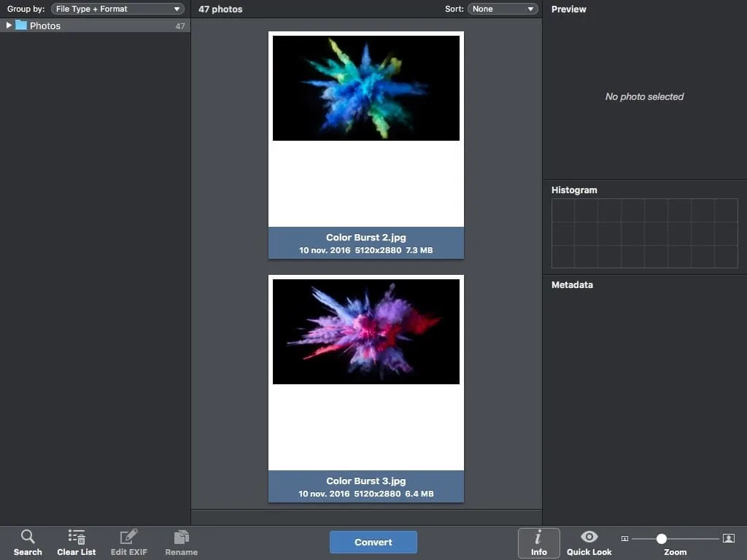Image resolution: width=747 pixels, height=560 pixels.
Task: Select the Search tool
Action: pyautogui.click(x=28, y=542)
